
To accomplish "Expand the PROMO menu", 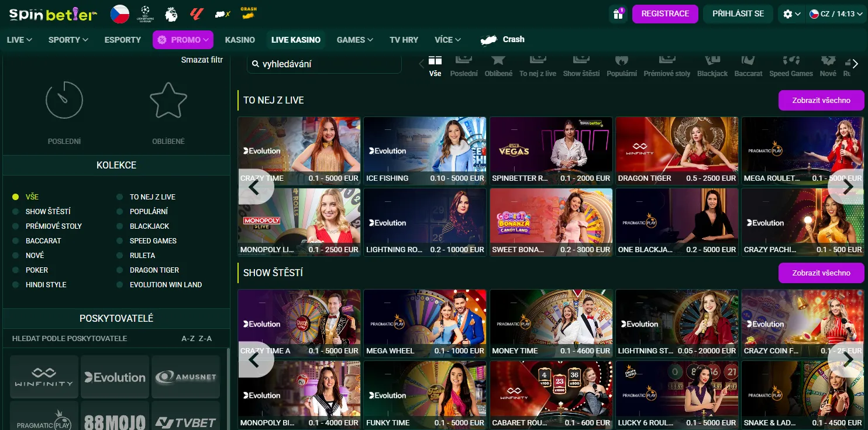I will click(183, 40).
